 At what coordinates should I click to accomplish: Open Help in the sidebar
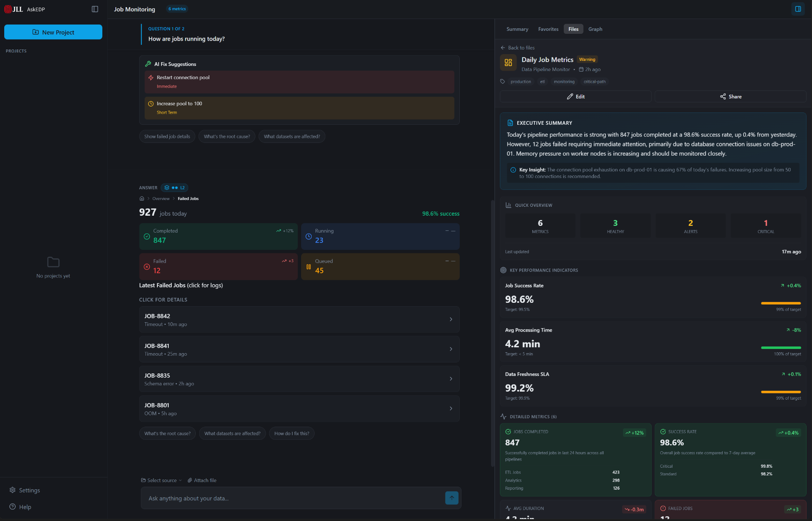(21, 507)
